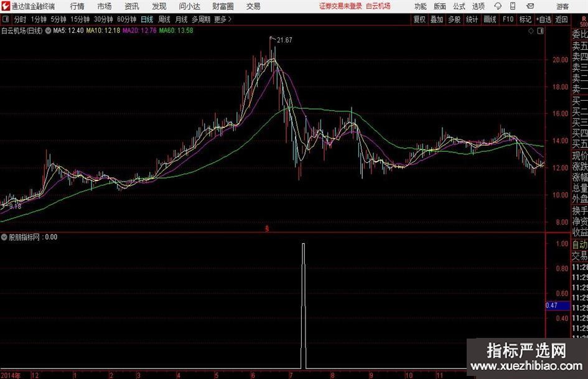Open the 版面 menu

click(x=439, y=6)
